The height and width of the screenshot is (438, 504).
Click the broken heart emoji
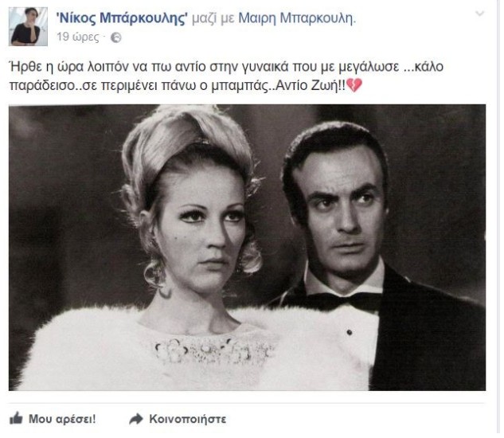pos(354,85)
